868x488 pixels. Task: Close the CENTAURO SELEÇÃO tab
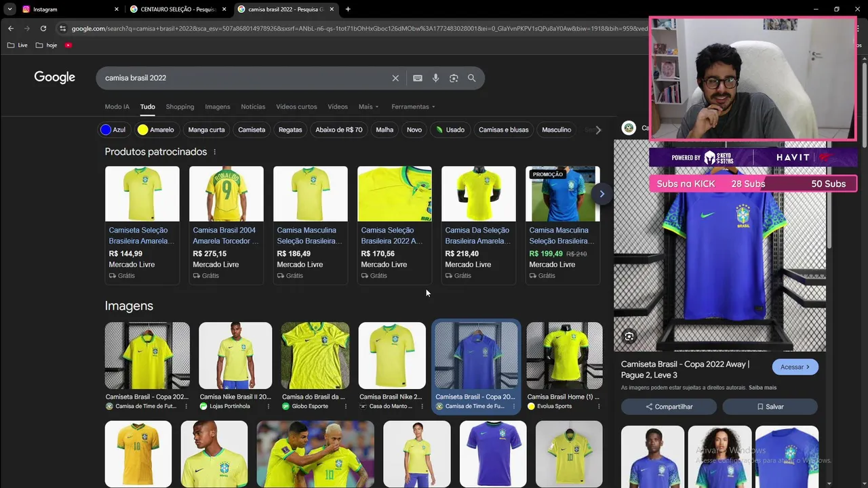tap(224, 9)
